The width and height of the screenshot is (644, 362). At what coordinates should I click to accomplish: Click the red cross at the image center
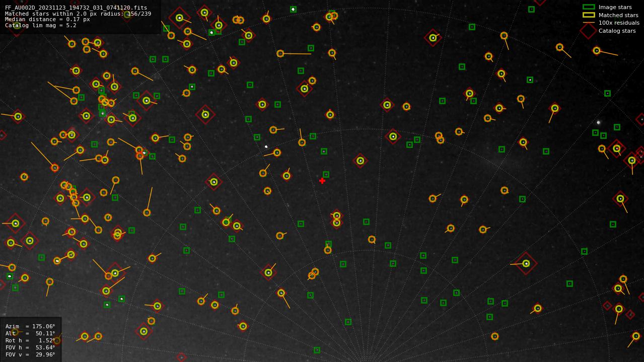tap(322, 181)
